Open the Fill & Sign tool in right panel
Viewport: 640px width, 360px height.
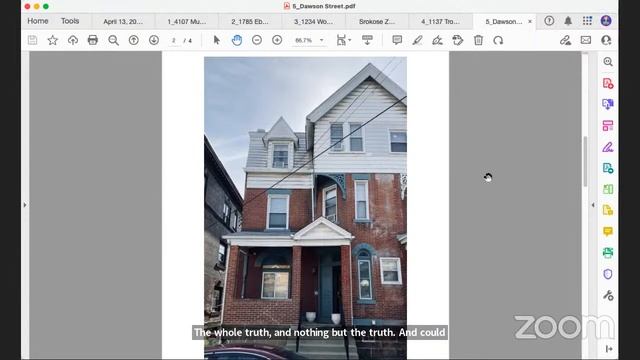coord(608,147)
